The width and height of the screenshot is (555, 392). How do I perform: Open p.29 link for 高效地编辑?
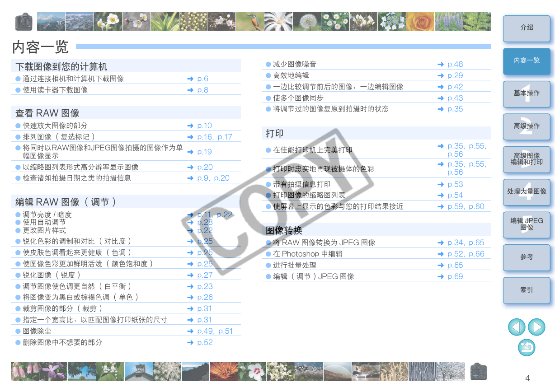[455, 75]
